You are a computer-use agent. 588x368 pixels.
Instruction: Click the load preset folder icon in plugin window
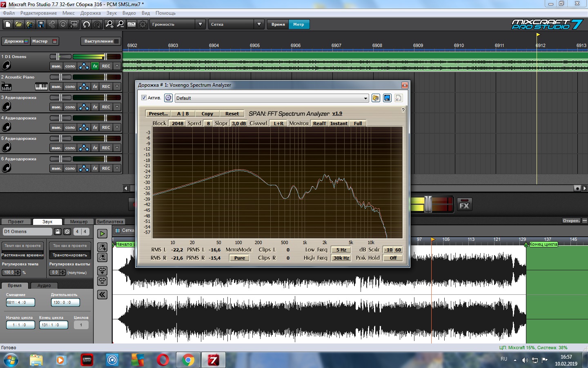[x=376, y=98]
